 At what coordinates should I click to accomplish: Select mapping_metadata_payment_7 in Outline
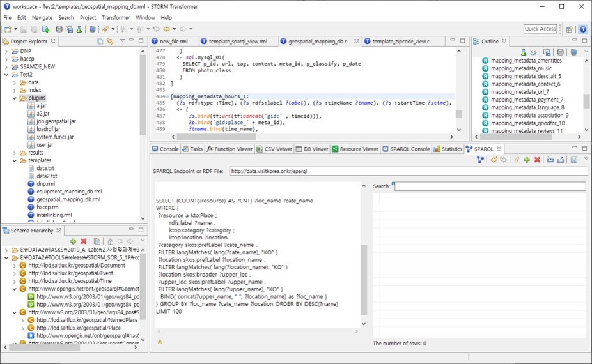[527, 100]
